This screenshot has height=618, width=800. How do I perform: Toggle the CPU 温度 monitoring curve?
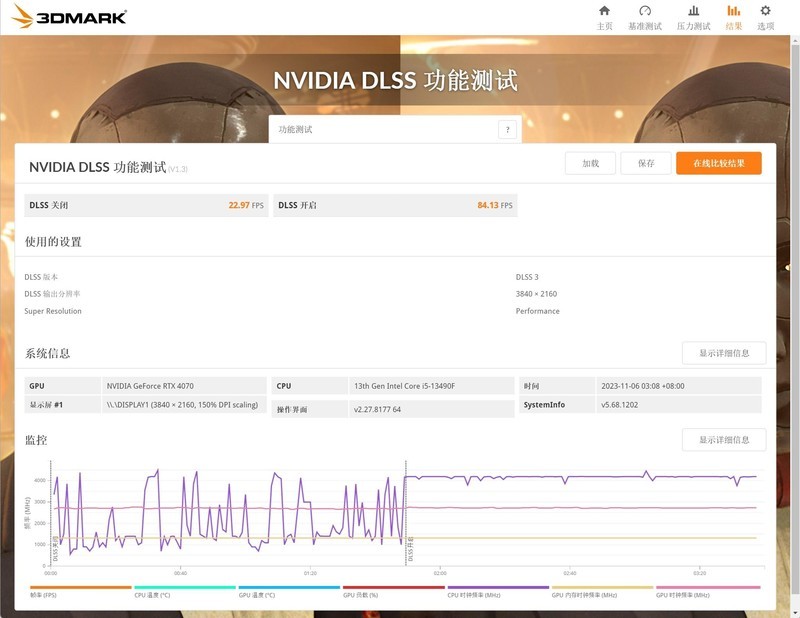coord(150,590)
